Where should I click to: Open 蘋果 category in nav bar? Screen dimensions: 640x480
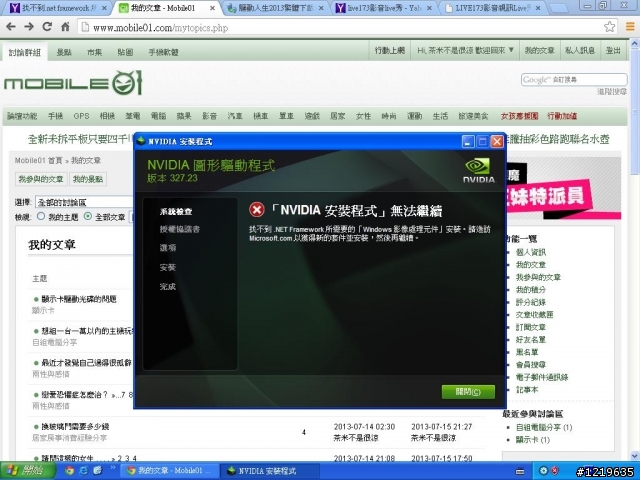[x=184, y=116]
